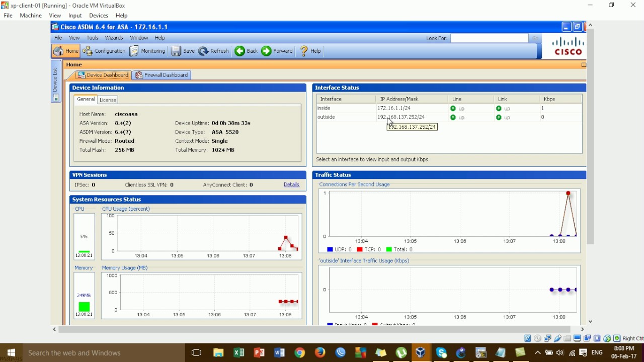
Task: Open the VirtualBox Devices menu
Action: (99, 16)
